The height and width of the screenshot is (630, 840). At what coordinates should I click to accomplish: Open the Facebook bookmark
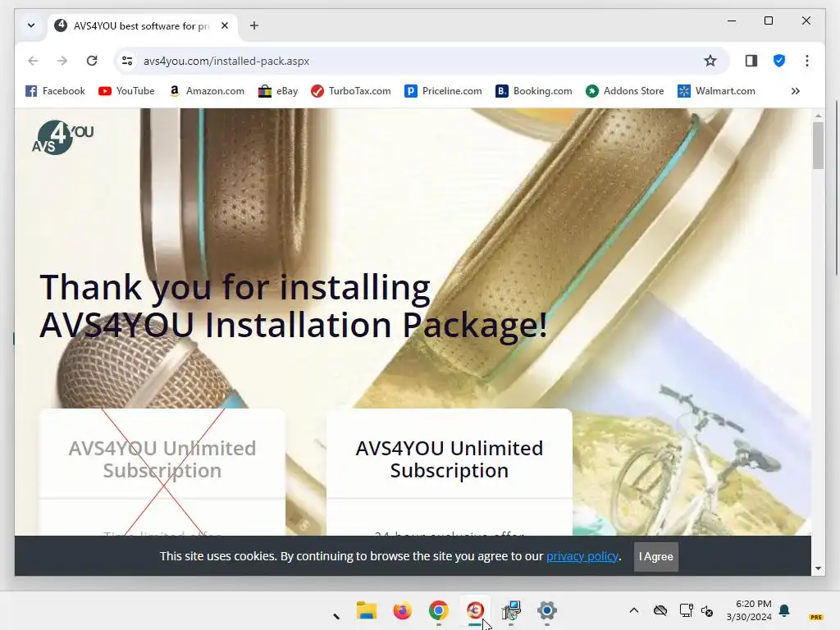[x=55, y=91]
